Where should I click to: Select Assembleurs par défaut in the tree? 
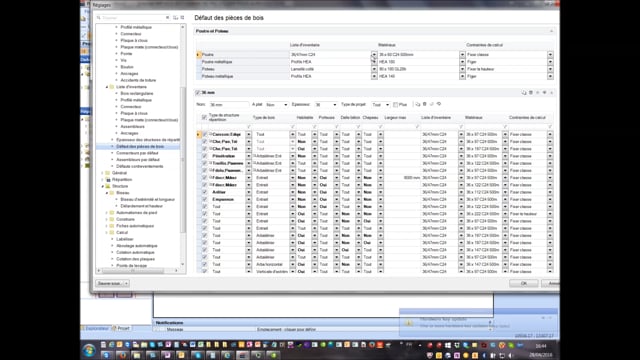click(x=138, y=160)
